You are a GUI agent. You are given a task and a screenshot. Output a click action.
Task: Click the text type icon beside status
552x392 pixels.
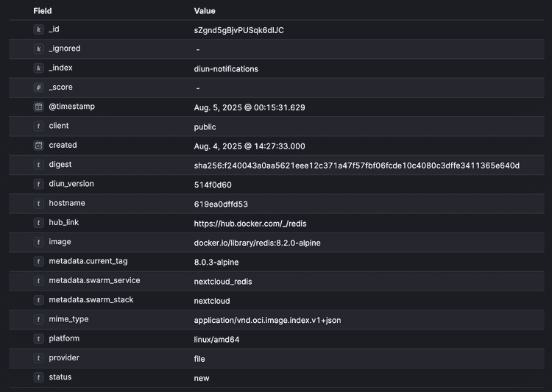38,377
